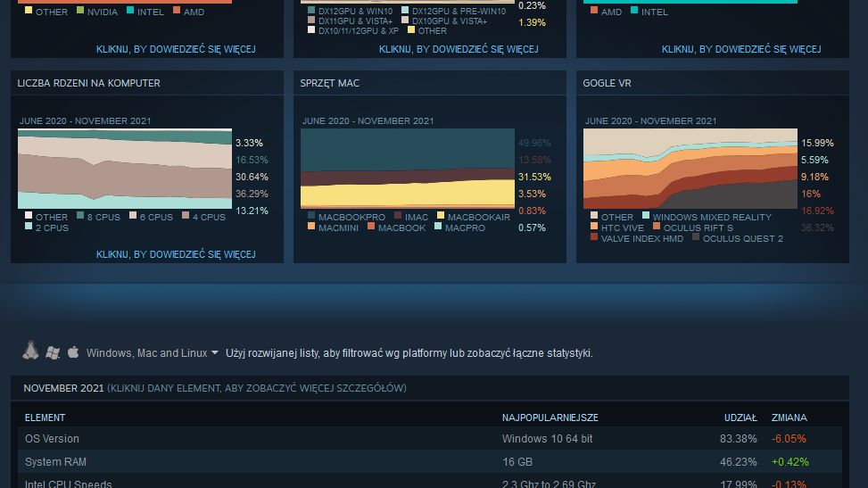Click the -6.05% change value

789,439
